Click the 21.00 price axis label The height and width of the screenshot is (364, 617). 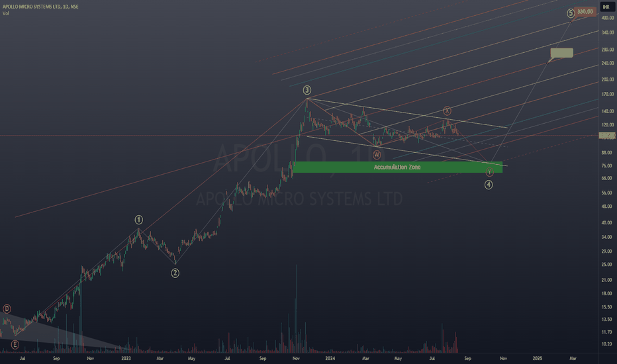pyautogui.click(x=606, y=280)
